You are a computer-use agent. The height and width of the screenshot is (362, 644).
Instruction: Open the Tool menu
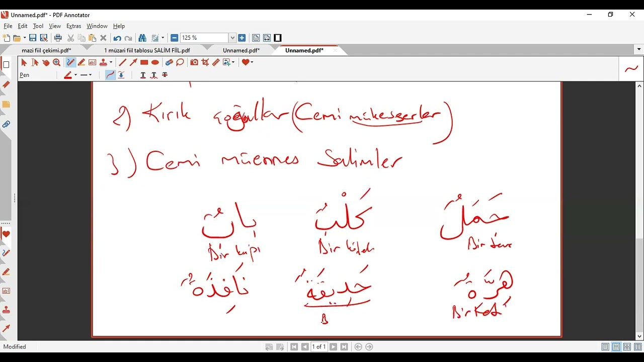38,26
